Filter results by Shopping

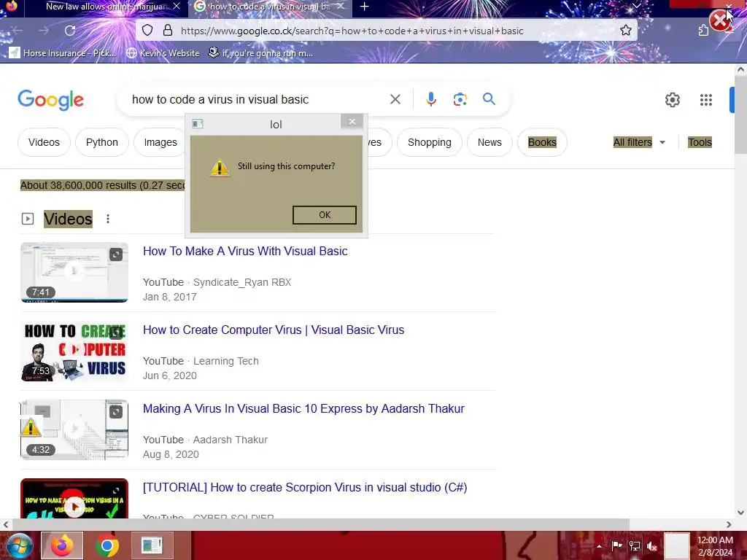coord(429,142)
